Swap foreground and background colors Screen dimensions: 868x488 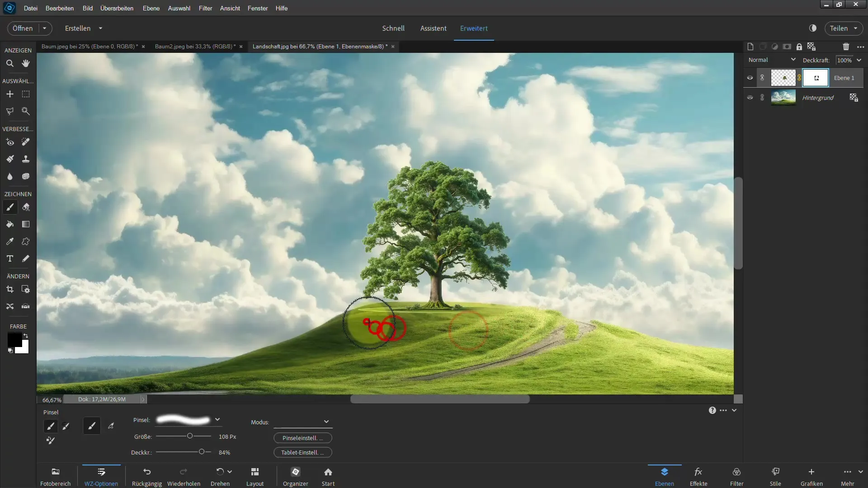26,336
